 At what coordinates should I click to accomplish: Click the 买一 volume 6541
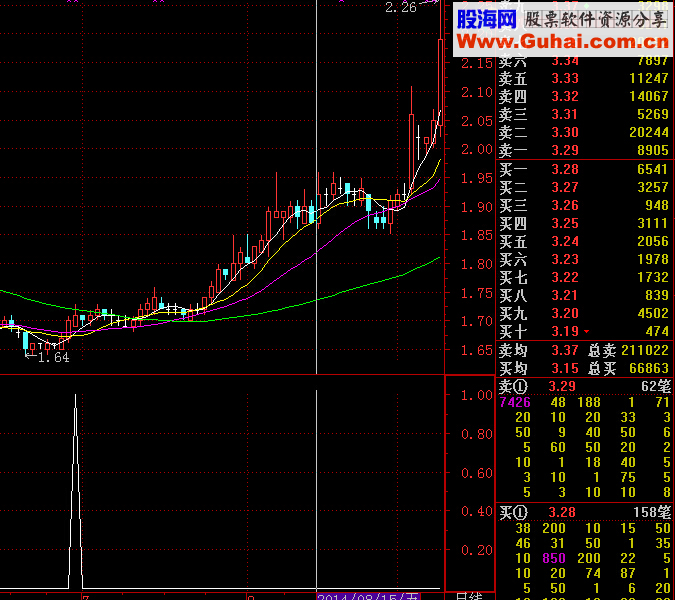pyautogui.click(x=653, y=170)
